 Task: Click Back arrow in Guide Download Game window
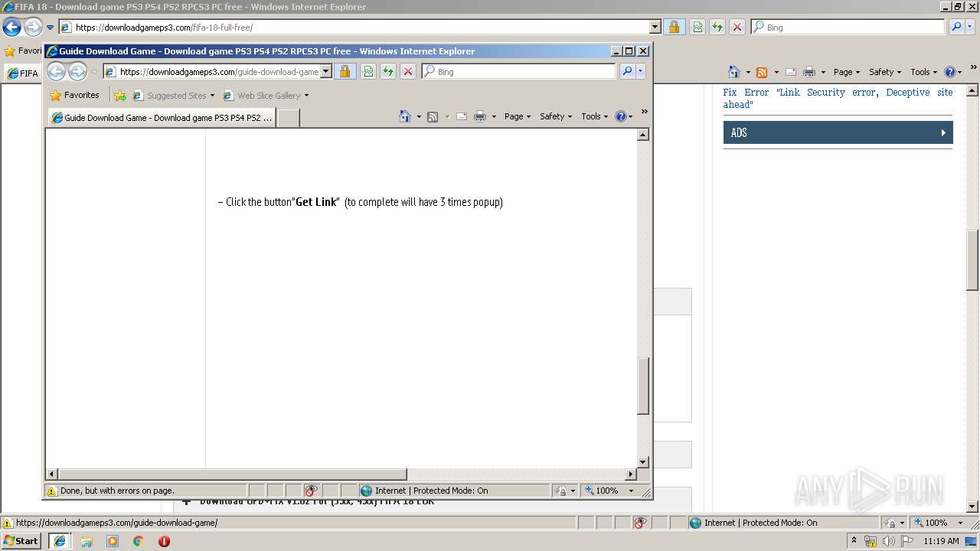[57, 72]
